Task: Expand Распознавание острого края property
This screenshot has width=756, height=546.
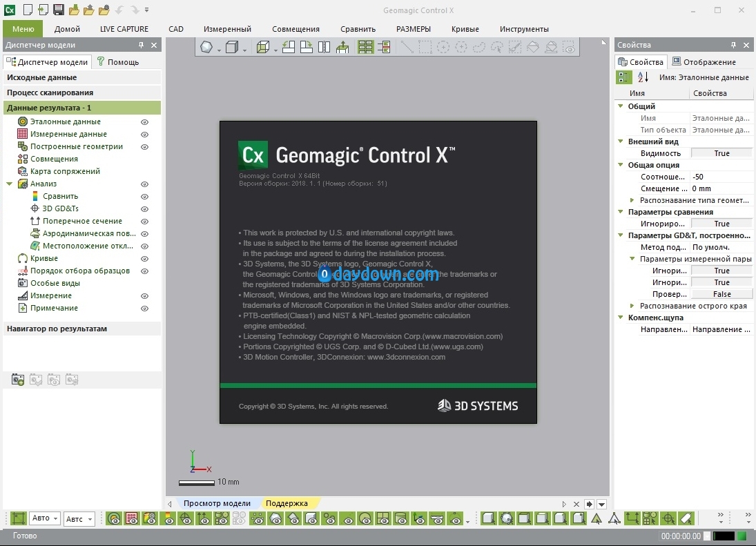Action: (632, 306)
